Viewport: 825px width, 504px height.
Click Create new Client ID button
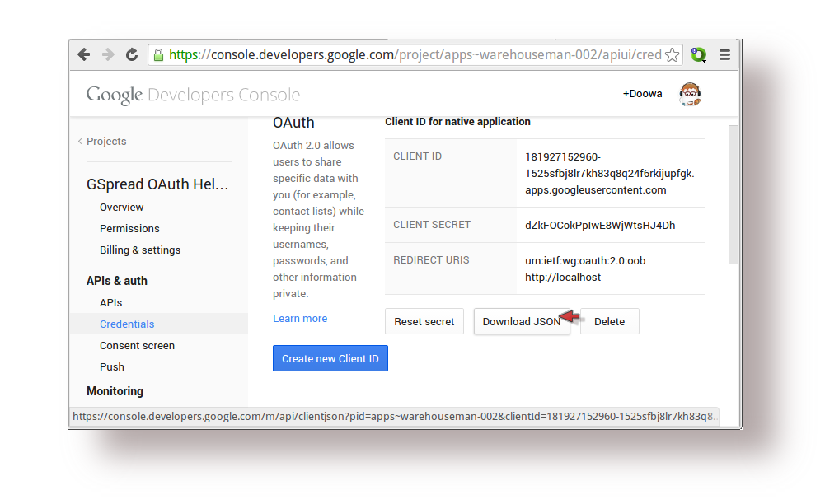click(x=330, y=358)
